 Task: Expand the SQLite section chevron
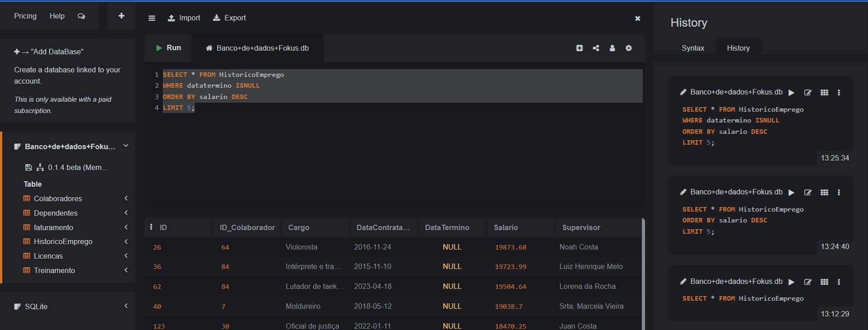click(126, 306)
